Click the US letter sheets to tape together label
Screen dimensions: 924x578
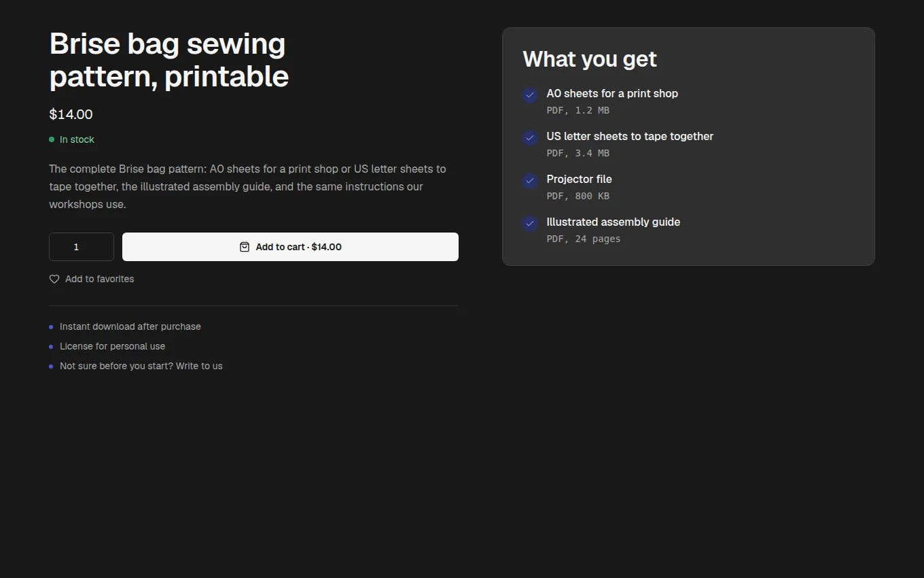coord(630,136)
